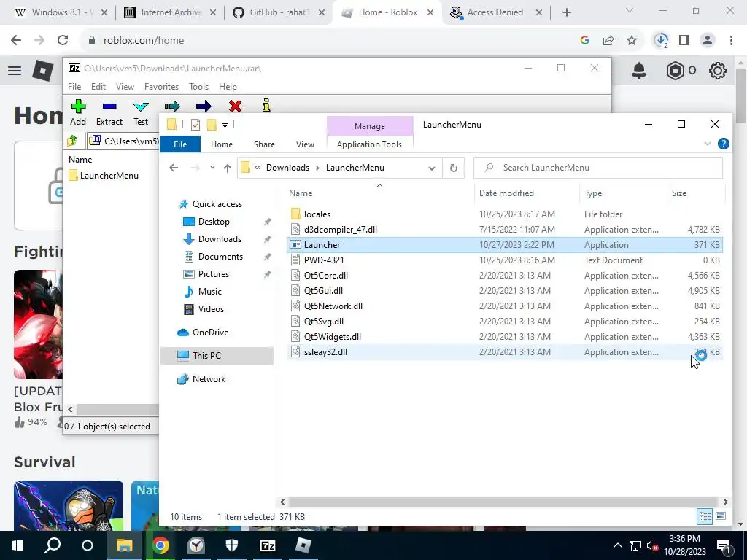This screenshot has height=560, width=747.
Task: Open Explorer Share ribbon tab
Action: [x=264, y=144]
